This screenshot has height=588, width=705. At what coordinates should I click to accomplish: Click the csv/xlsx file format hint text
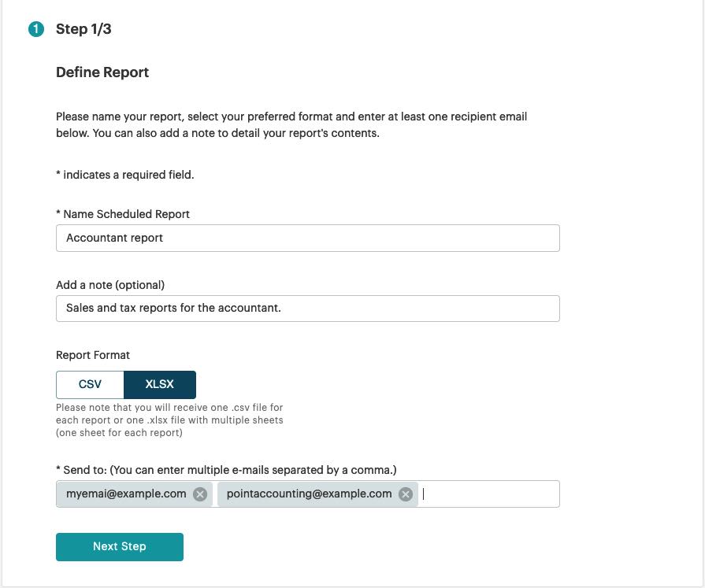pos(169,420)
